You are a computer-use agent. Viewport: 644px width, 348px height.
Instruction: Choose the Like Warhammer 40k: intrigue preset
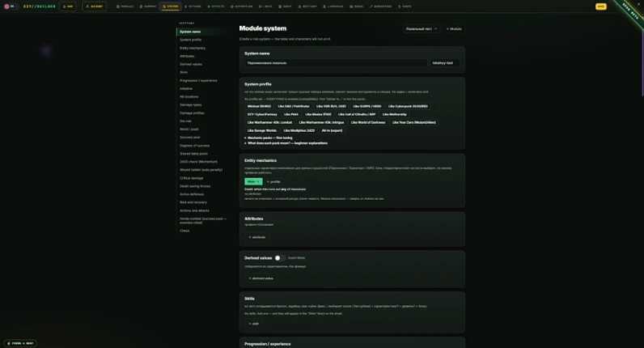click(321, 122)
